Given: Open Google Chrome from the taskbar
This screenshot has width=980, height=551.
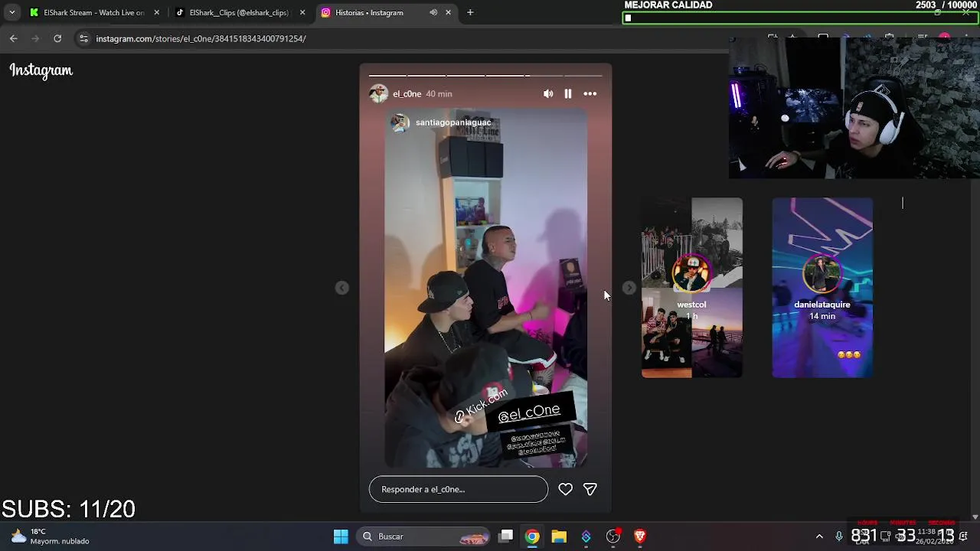Looking at the screenshot, I should coord(532,536).
